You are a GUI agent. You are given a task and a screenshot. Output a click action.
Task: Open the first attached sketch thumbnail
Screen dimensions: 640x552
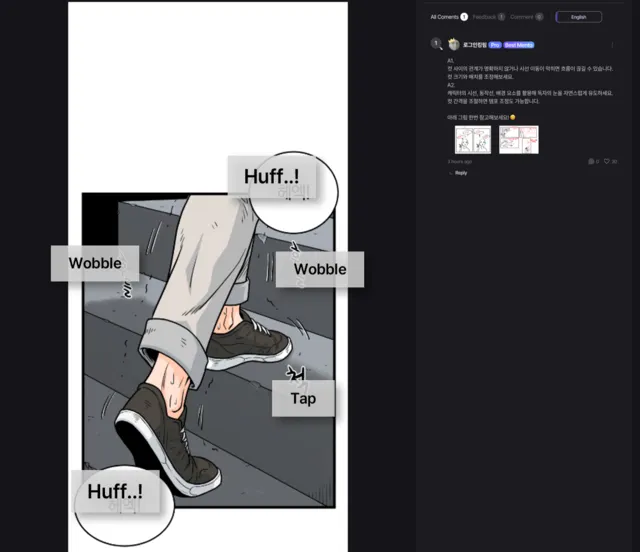tap(473, 140)
